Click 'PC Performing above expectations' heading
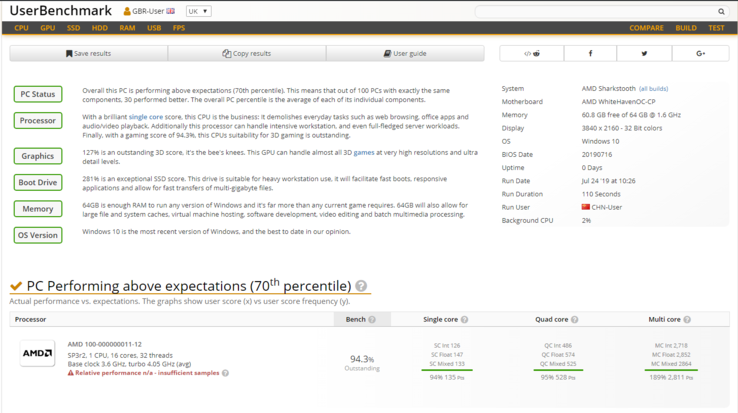738x413 pixels. coord(189,286)
